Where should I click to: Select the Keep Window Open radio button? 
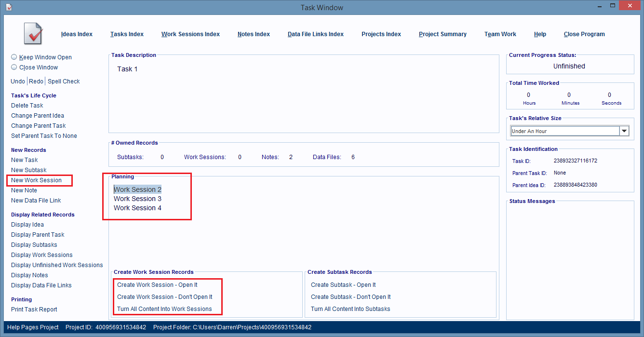(x=14, y=57)
